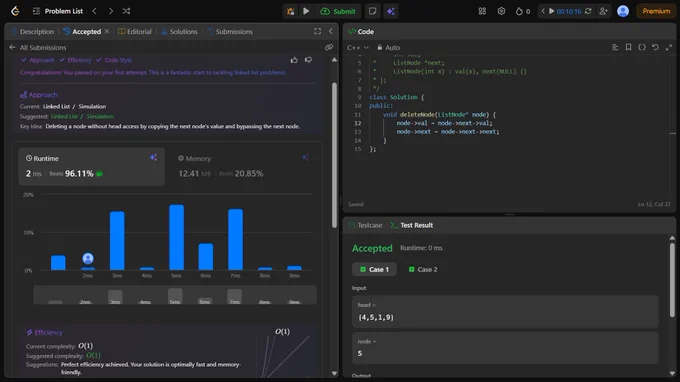Click the suggested Simulation link
This screenshot has width=680, height=382.
(100, 116)
